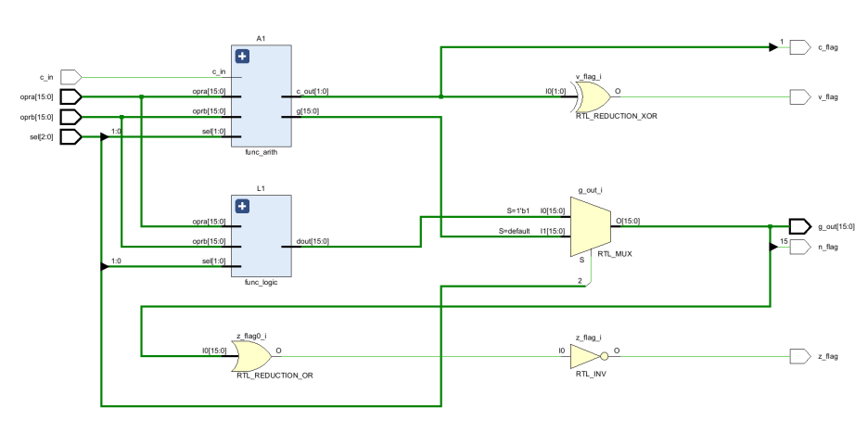Click the func_logic module name label
Viewport: 868px width, 421px height.
coord(261,282)
